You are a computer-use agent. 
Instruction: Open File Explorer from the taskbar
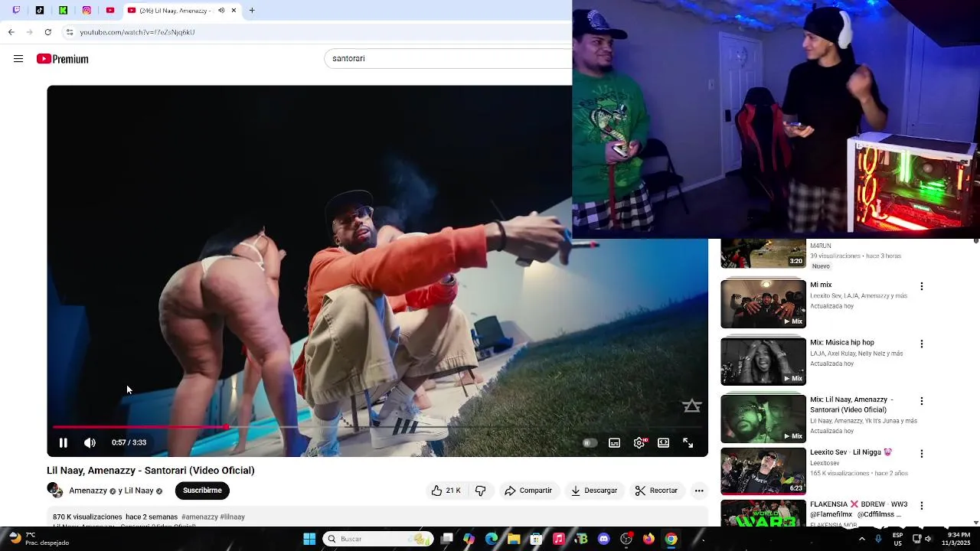(x=514, y=539)
